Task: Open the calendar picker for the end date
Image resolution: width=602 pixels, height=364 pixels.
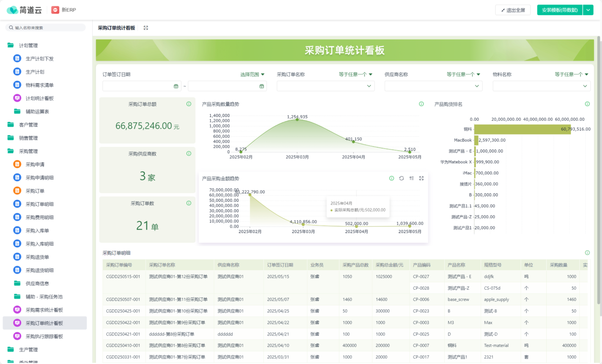Action: click(x=262, y=86)
